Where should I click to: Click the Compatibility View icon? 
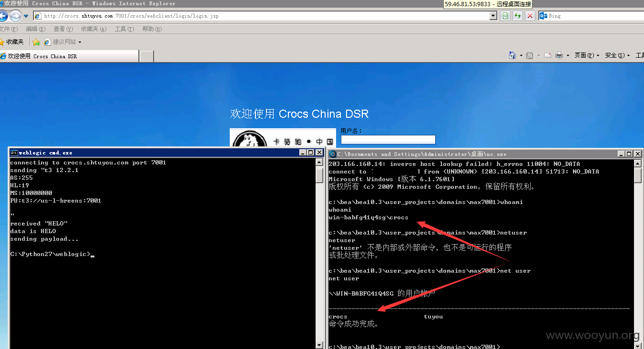[505, 16]
